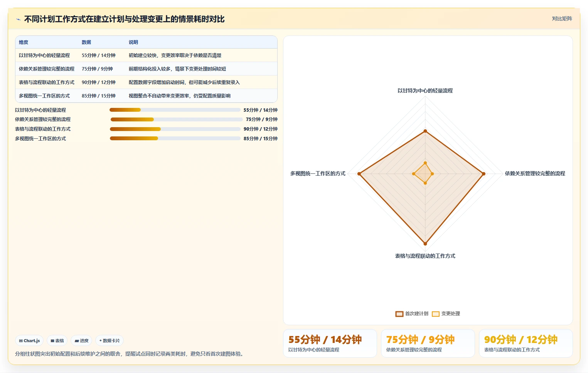
Task: Click the 数据 column header
Action: pyautogui.click(x=86, y=42)
